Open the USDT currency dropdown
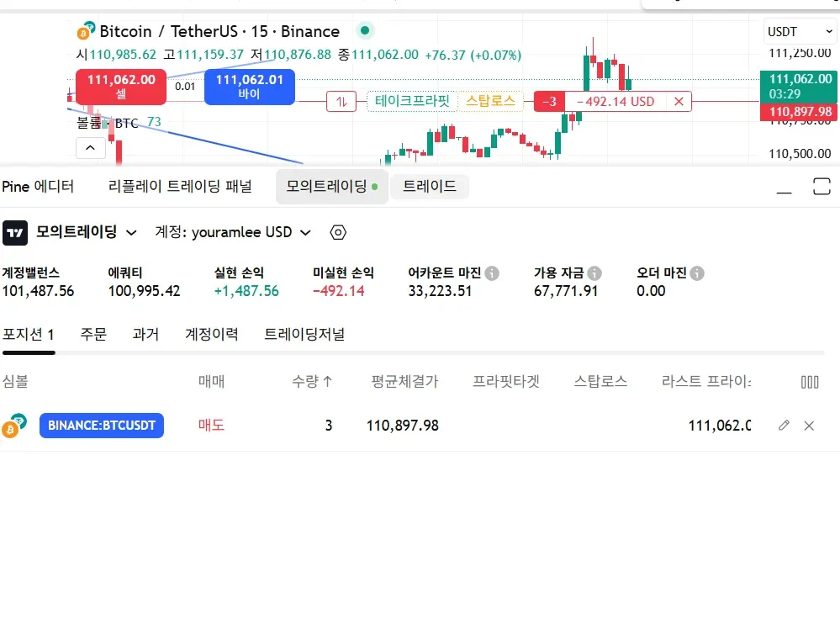 [x=800, y=32]
